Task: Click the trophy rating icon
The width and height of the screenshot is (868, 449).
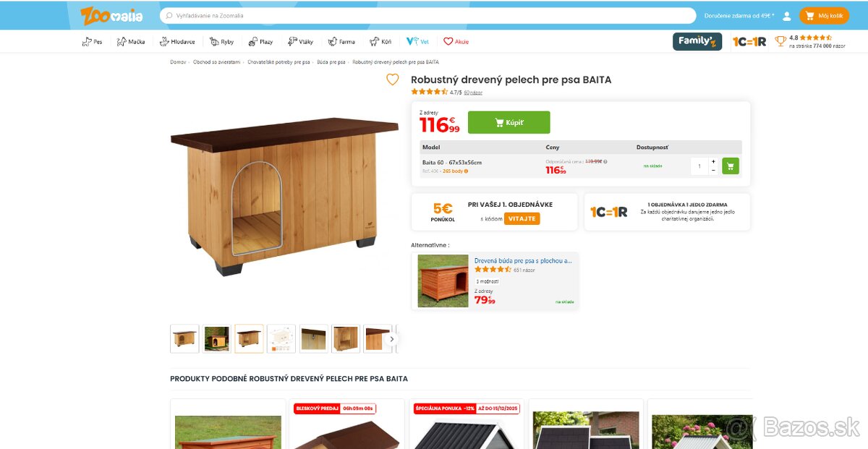Action: [780, 41]
